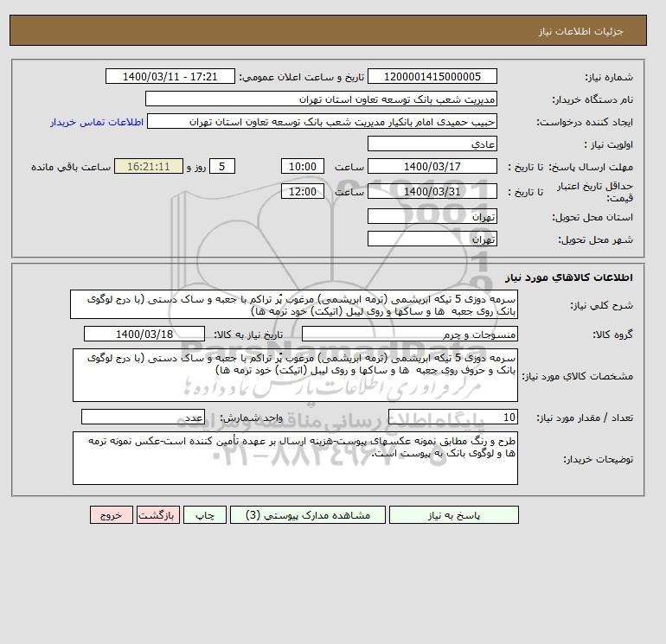The width and height of the screenshot is (666, 644).
Task: Click the توضیحات خریدار text area
Action: point(295,458)
